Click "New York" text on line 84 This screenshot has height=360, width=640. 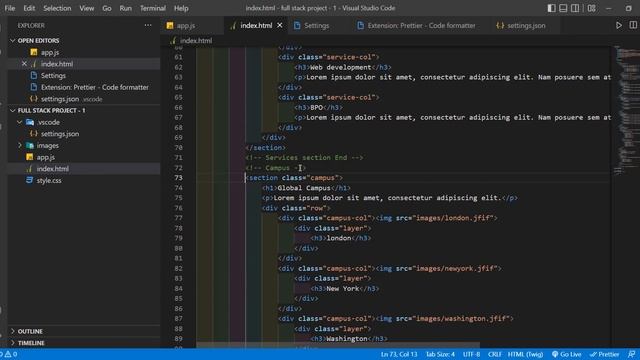[342, 288]
